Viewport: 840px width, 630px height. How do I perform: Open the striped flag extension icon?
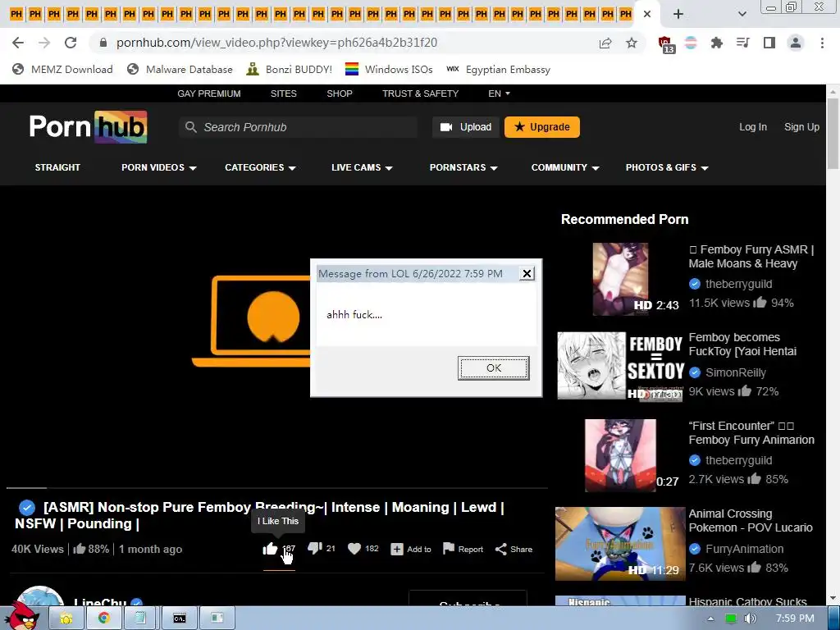pyautogui.click(x=691, y=43)
